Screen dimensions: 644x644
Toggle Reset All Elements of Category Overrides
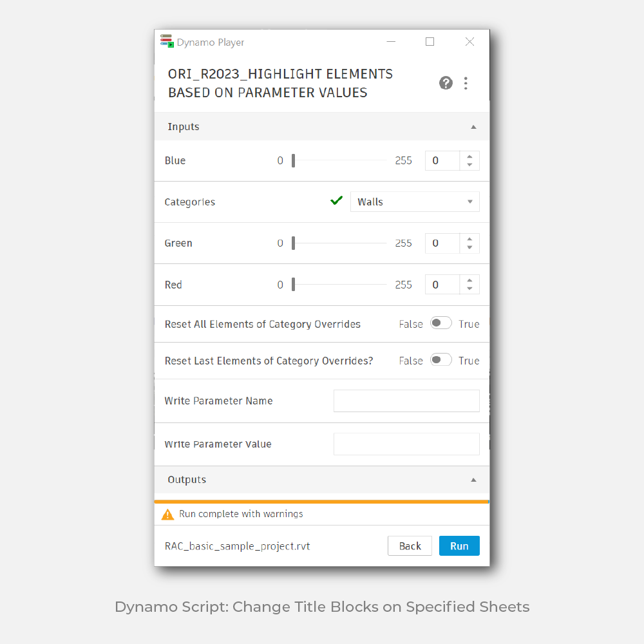440,323
